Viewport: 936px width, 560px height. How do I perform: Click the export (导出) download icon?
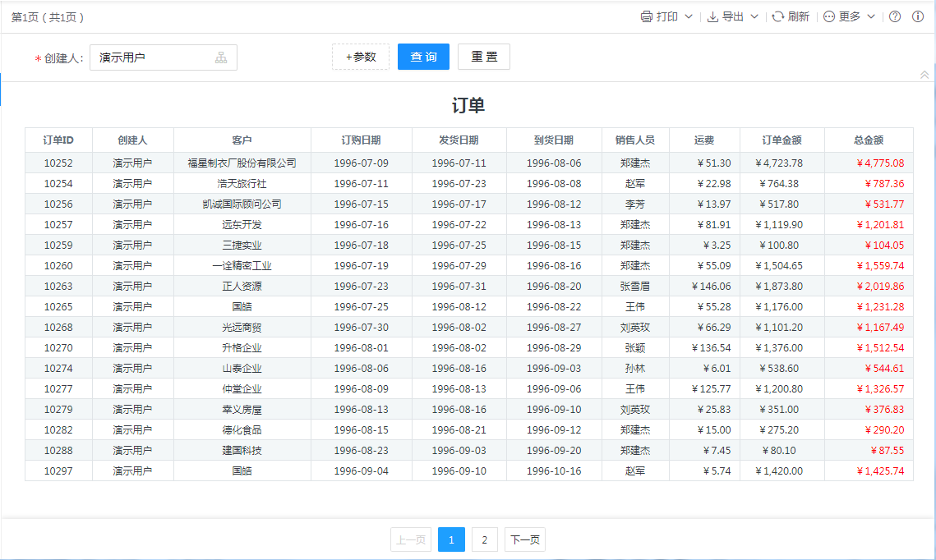pos(712,16)
